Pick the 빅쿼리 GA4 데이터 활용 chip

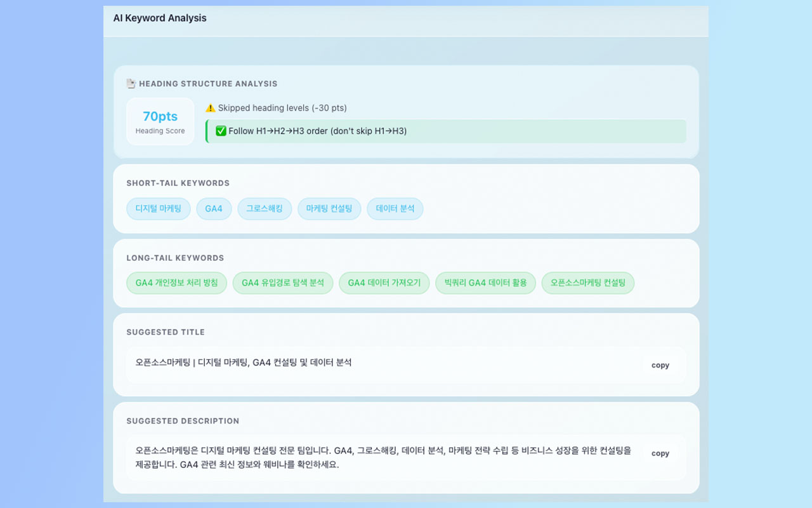point(485,283)
